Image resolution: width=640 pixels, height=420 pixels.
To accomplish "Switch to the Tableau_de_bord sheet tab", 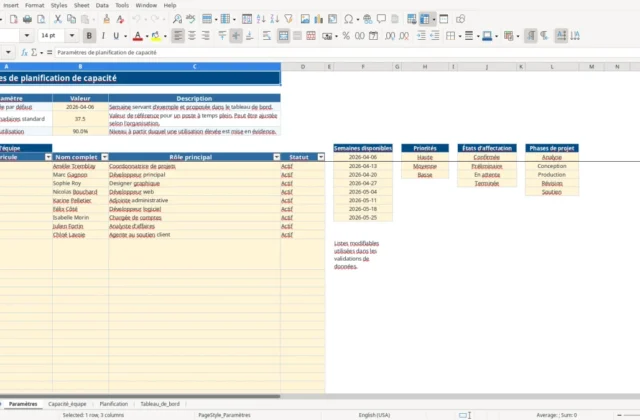I will click(160, 404).
